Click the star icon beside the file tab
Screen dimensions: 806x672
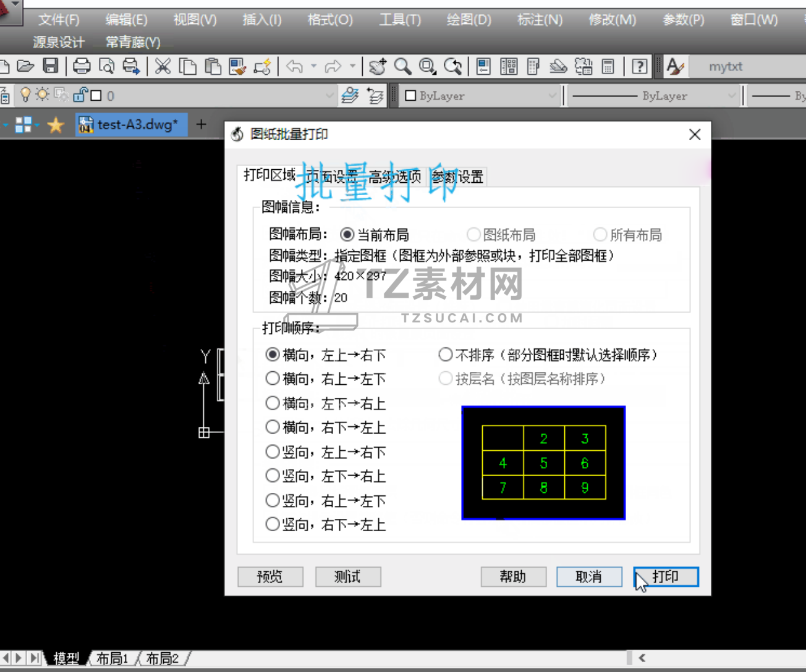pyautogui.click(x=56, y=125)
